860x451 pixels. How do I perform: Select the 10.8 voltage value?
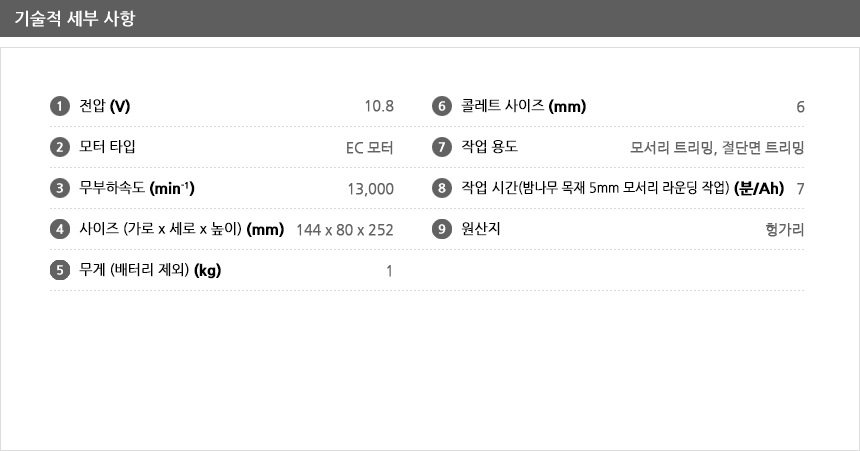tap(379, 106)
